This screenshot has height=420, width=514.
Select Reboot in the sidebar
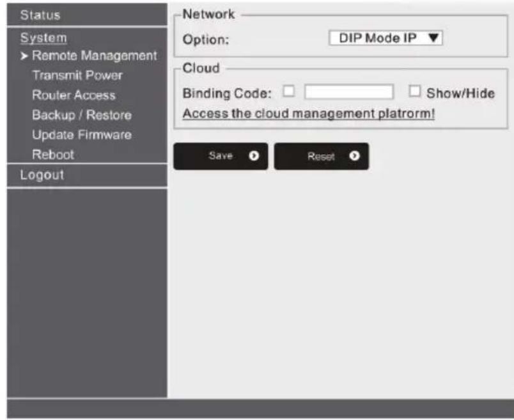53,155
